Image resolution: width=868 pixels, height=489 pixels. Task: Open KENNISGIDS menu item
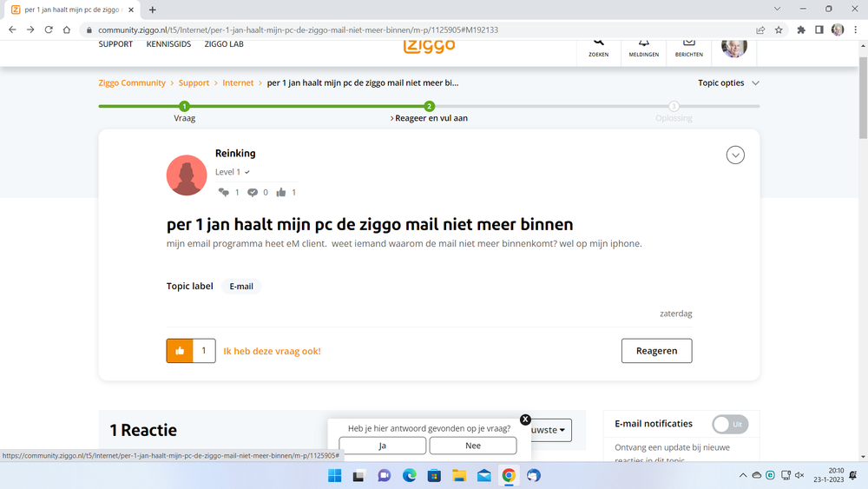[x=169, y=44]
